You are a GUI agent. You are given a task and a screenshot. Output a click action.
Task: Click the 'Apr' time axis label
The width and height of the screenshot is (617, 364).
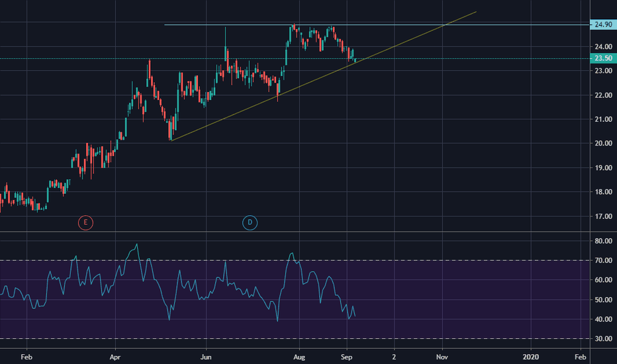tap(115, 357)
